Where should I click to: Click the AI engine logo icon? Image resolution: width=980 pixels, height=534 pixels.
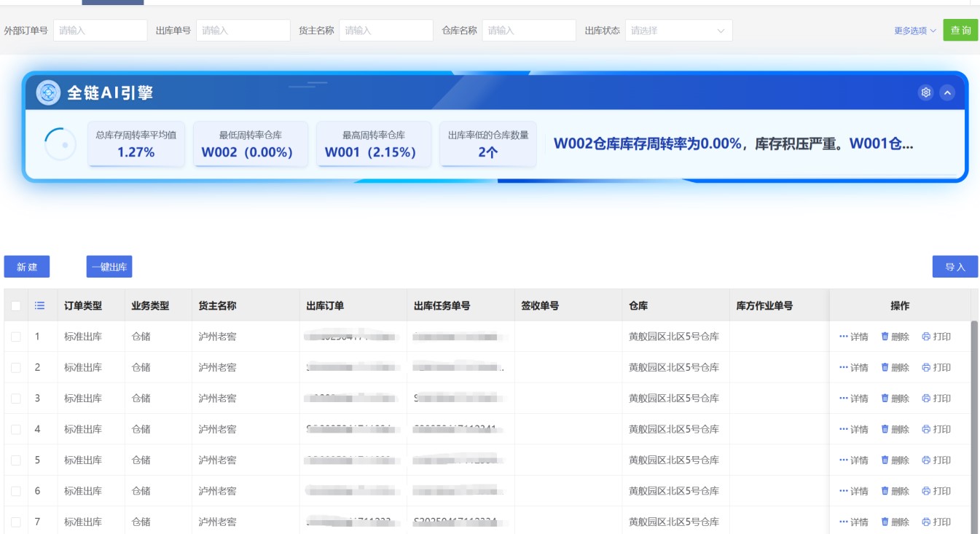(x=49, y=93)
